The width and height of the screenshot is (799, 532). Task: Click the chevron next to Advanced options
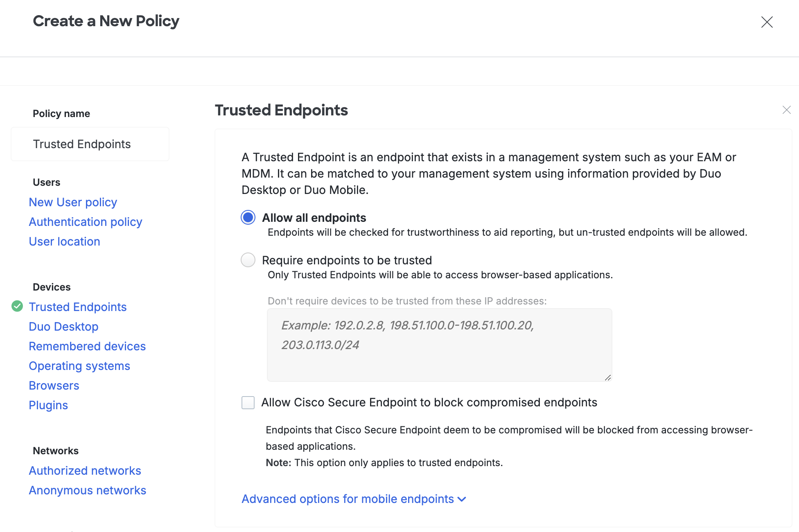(462, 499)
